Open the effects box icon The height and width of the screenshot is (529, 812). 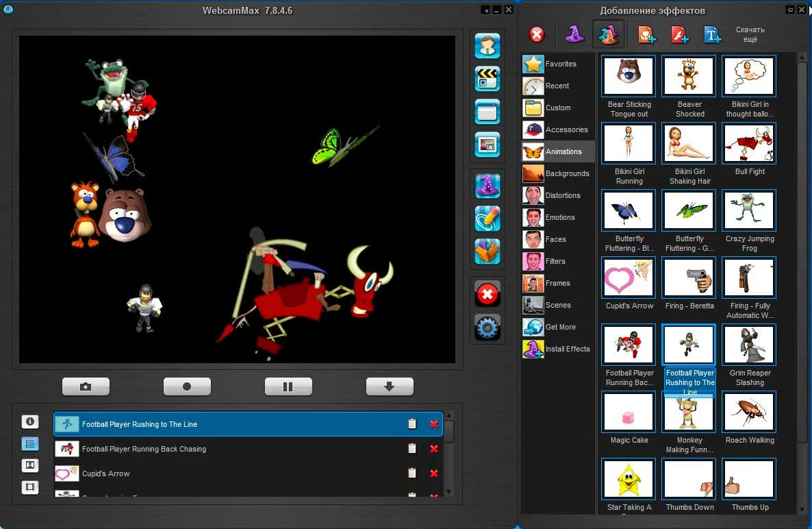point(487,251)
